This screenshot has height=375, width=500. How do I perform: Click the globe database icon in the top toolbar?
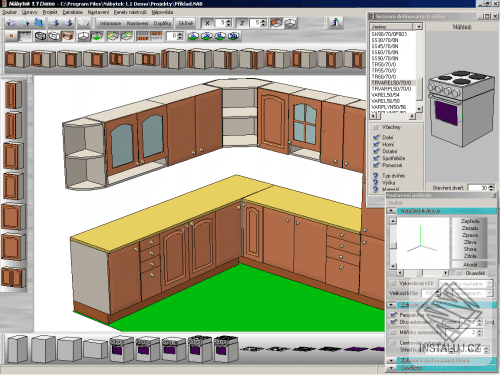pyautogui.click(x=39, y=23)
